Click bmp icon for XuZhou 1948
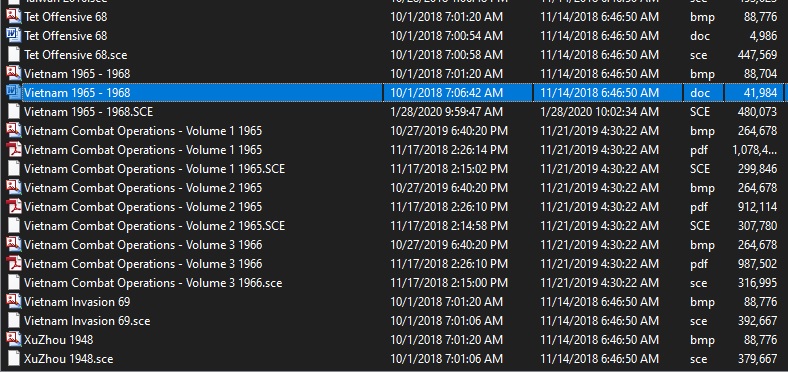 [14, 340]
